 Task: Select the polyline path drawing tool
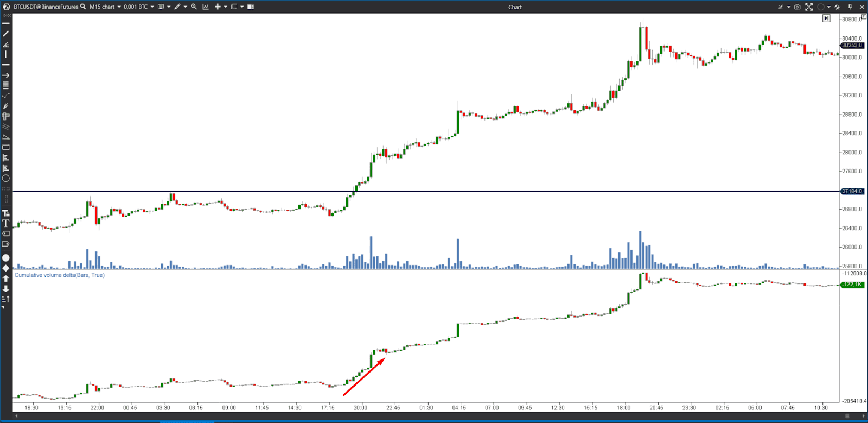coord(6,96)
